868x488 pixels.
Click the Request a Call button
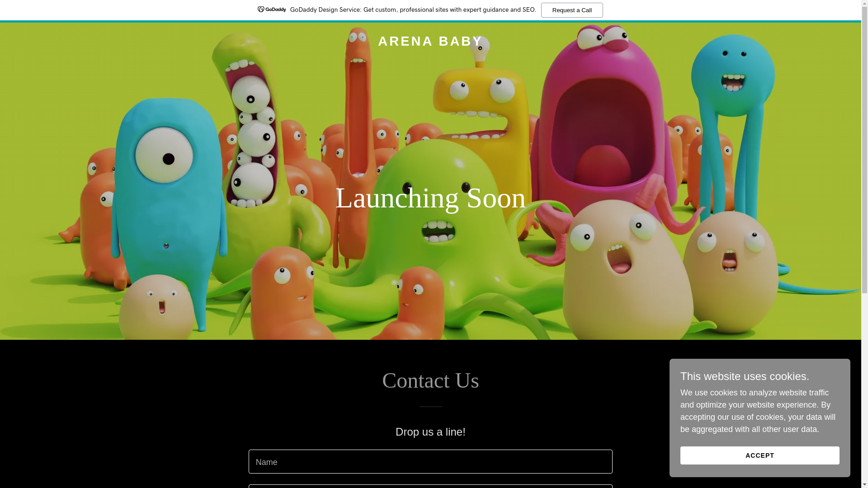coord(572,10)
